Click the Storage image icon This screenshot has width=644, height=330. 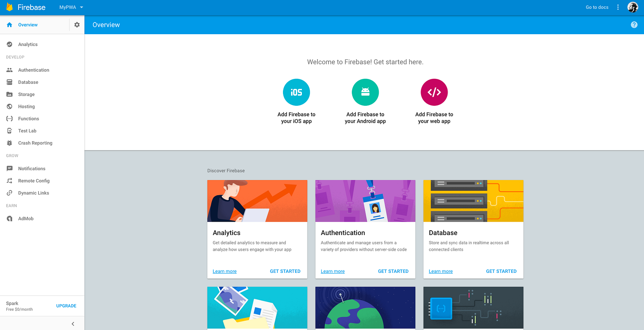pos(10,94)
